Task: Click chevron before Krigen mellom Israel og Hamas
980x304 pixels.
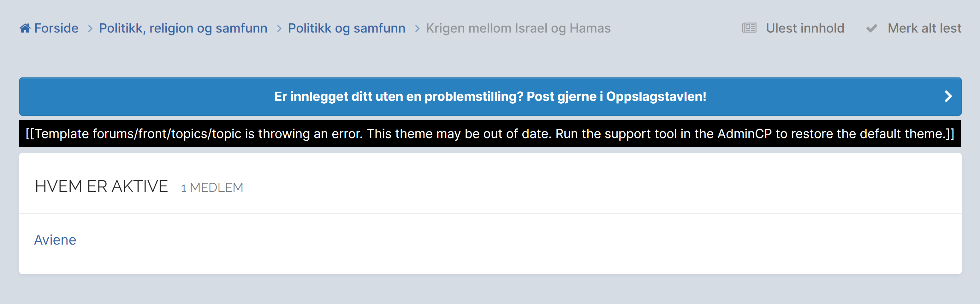Action: point(417,28)
